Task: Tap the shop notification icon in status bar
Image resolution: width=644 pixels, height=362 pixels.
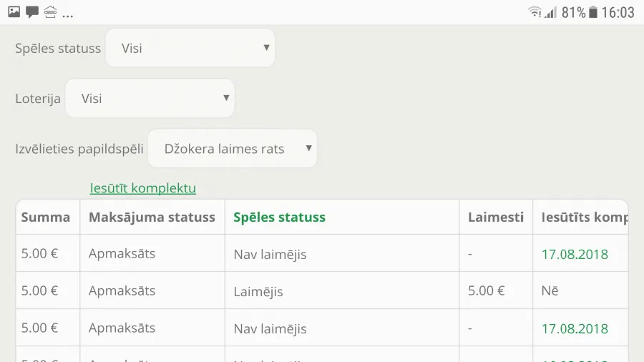Action: (51, 12)
